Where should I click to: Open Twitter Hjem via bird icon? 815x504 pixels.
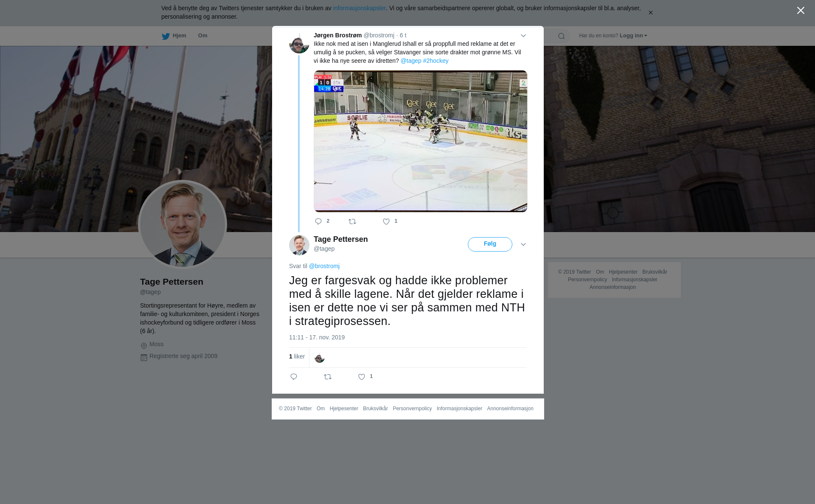click(x=166, y=36)
